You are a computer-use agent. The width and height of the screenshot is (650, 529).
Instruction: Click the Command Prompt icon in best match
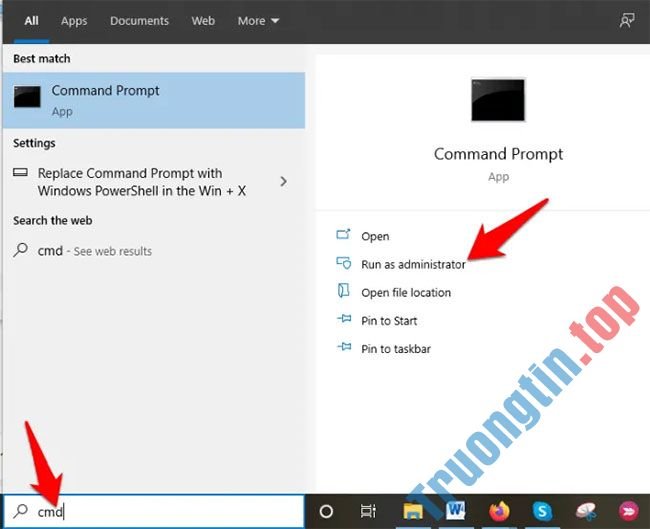27,97
